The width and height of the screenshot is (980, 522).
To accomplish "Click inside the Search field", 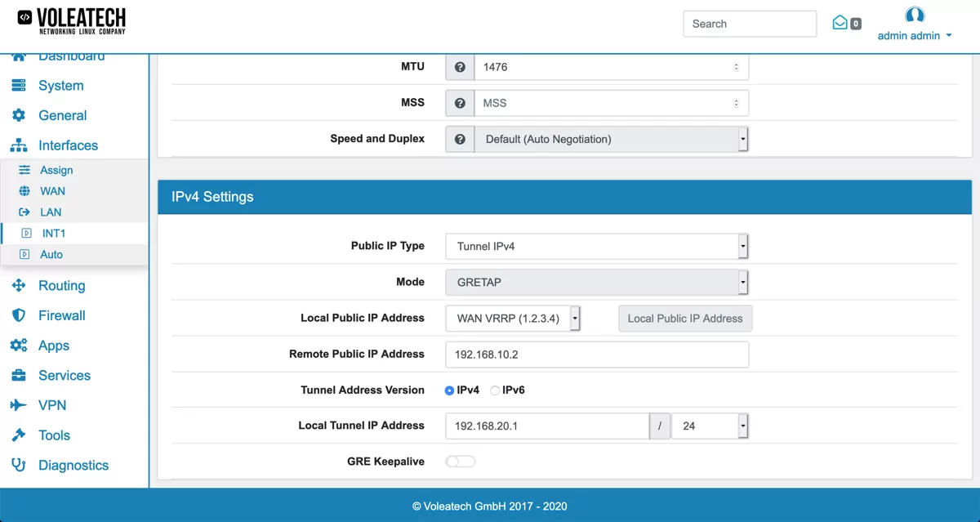I will coord(749,24).
